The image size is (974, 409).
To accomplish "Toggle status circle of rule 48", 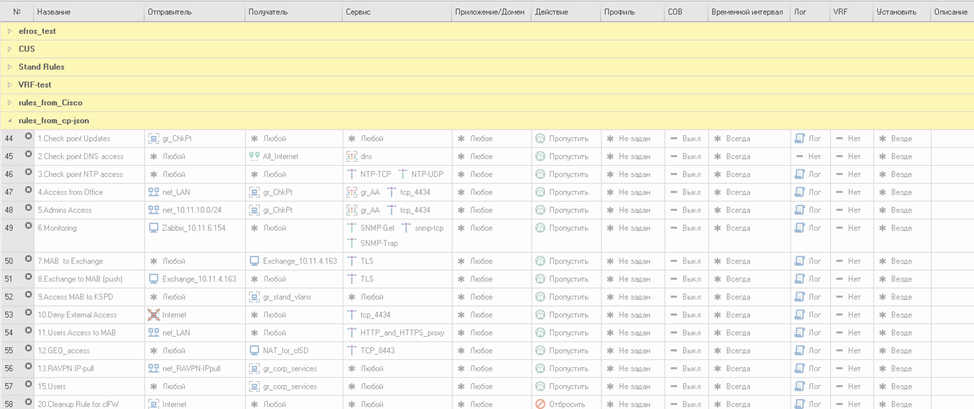I will click(28, 209).
